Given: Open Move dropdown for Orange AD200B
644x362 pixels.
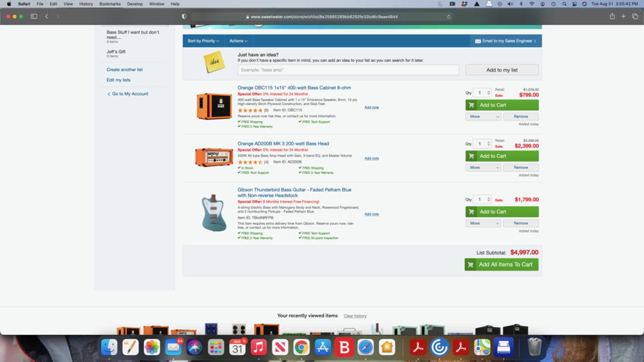Looking at the screenshot, I should click(483, 167).
